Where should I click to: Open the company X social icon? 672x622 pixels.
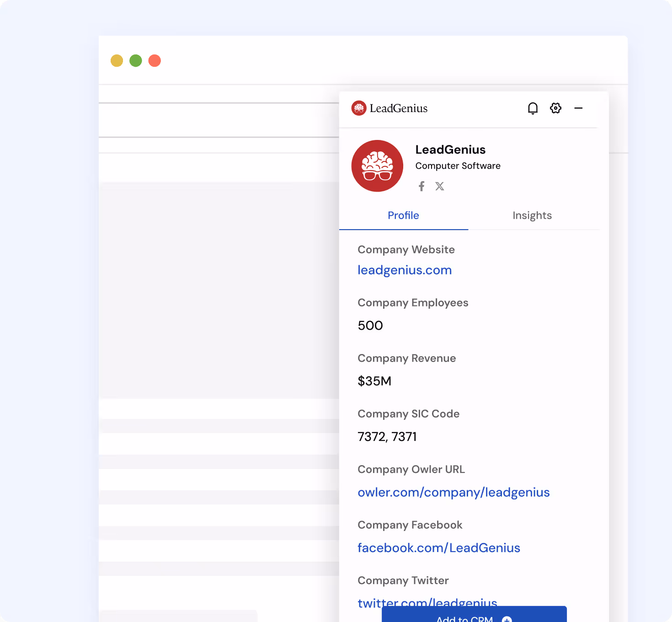(440, 186)
